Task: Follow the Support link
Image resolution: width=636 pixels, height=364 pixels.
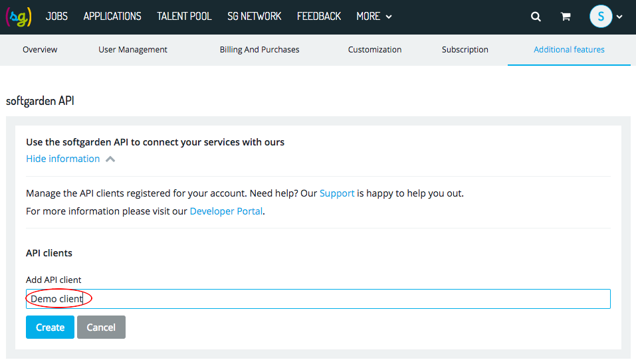Action: 337,193
